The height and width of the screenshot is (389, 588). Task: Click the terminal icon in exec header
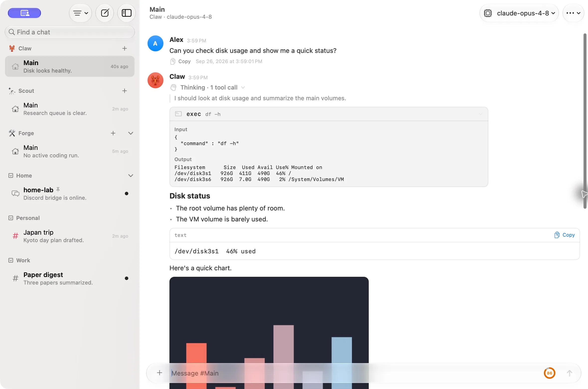coord(178,114)
